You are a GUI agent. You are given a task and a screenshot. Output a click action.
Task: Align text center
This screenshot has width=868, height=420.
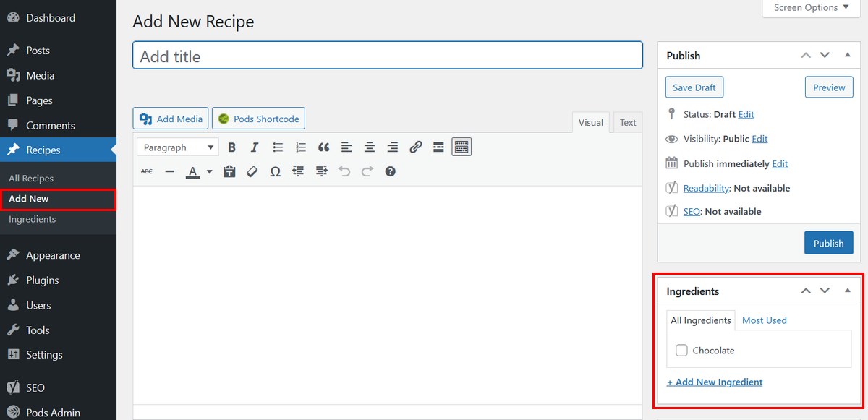[370, 147]
